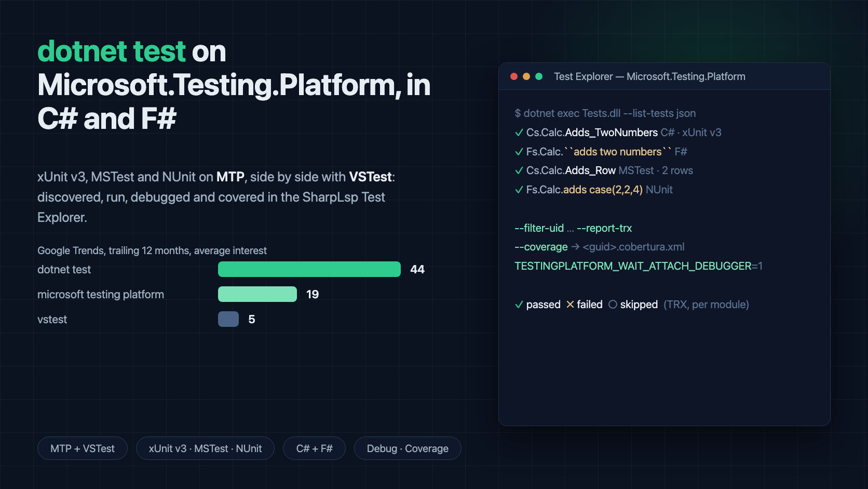The width and height of the screenshot is (868, 489).
Task: Click the value 44 next to bar
Action: [x=417, y=269]
